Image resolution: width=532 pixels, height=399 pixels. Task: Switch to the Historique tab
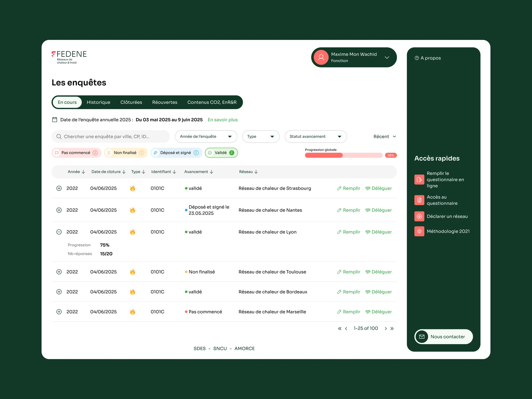(98, 102)
